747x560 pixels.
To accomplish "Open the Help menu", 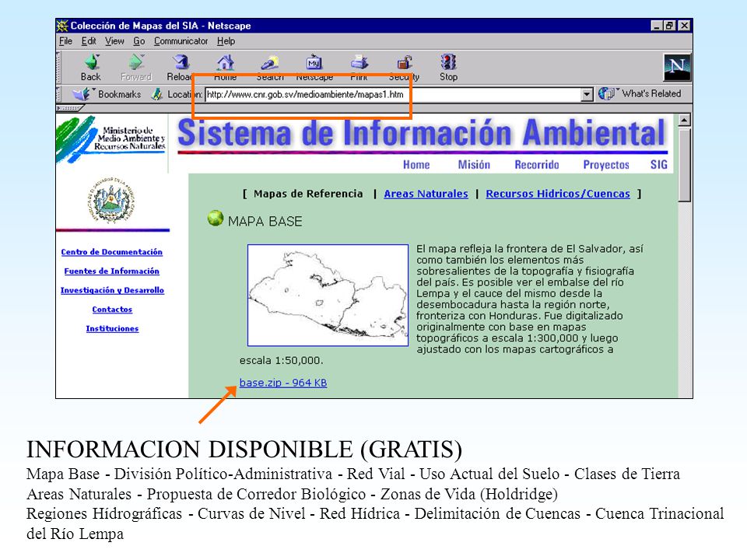I will [226, 41].
